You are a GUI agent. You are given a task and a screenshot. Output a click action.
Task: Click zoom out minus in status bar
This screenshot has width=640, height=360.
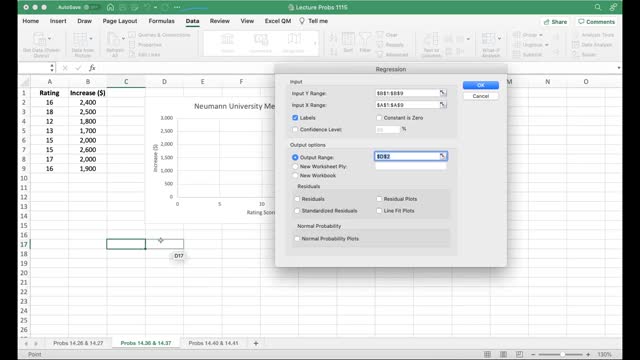point(533,354)
